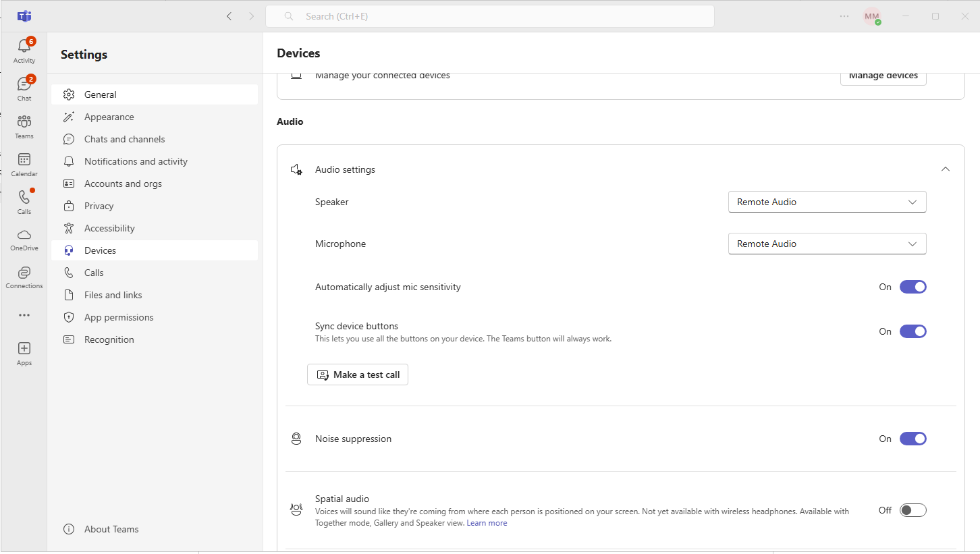Open the Connections icon
Image resolution: width=980 pixels, height=554 pixels.
(x=24, y=273)
